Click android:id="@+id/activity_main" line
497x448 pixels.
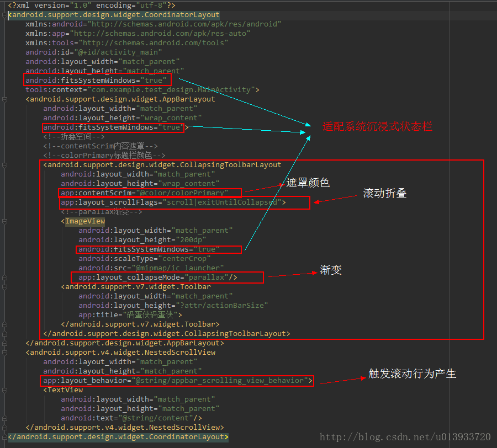pyautogui.click(x=94, y=52)
